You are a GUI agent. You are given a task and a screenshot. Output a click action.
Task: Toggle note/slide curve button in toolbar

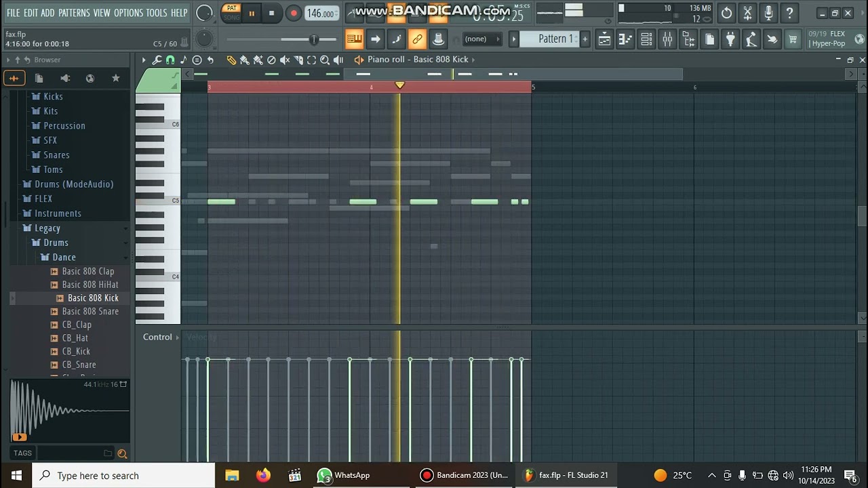point(396,39)
